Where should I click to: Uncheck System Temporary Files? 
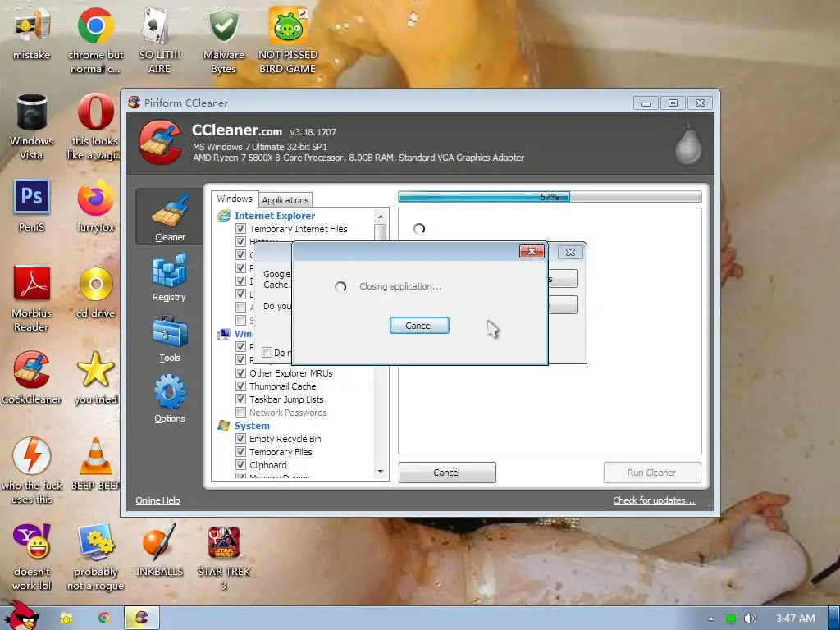coord(240,452)
